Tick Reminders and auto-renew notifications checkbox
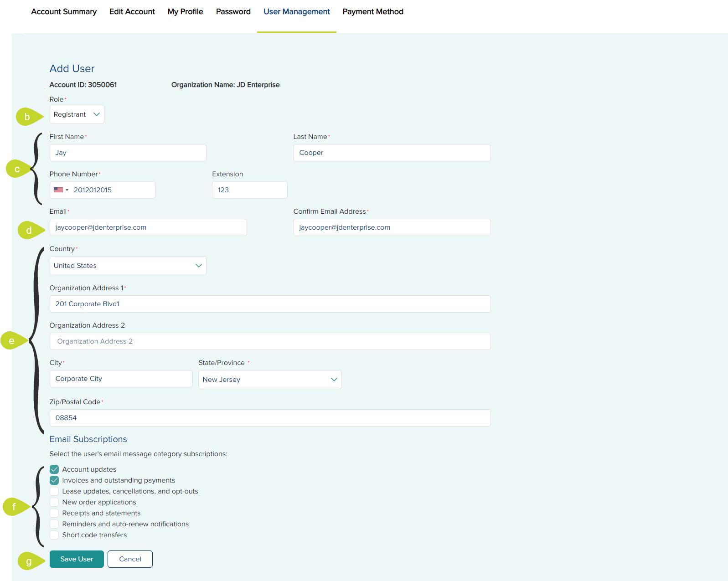This screenshot has width=728, height=581. click(54, 524)
